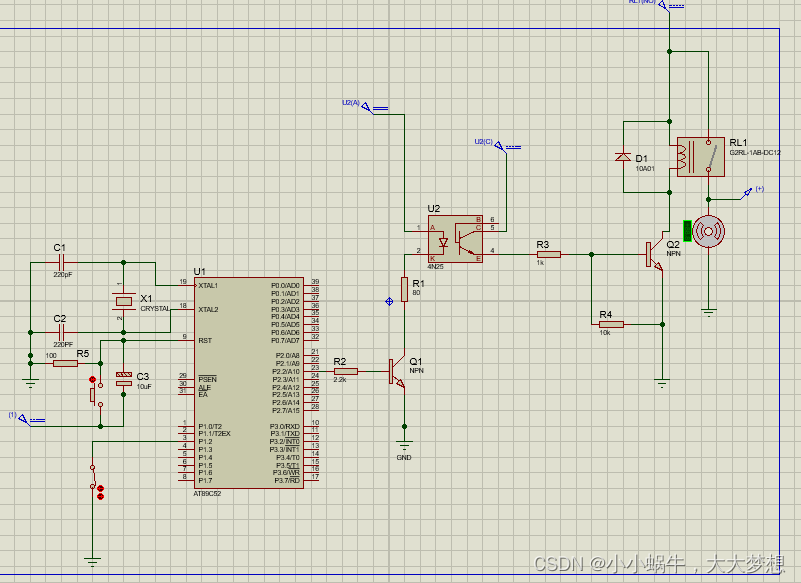Click the 2.2k value under R2

(340, 380)
